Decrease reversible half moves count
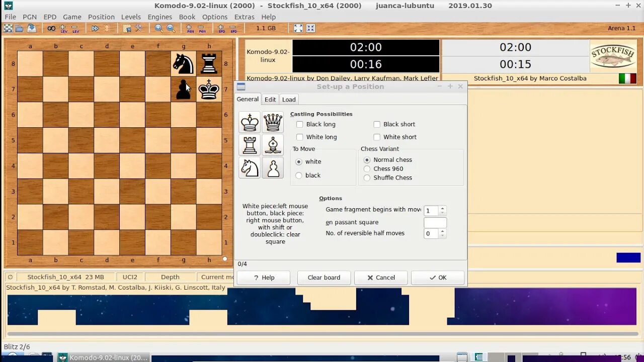Viewport: 644px width, 362px height. pyautogui.click(x=443, y=236)
